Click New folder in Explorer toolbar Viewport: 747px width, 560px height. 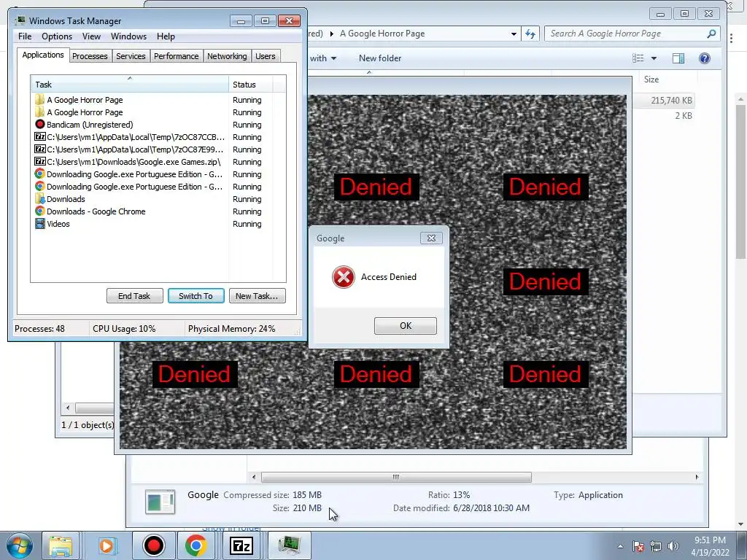click(x=380, y=58)
